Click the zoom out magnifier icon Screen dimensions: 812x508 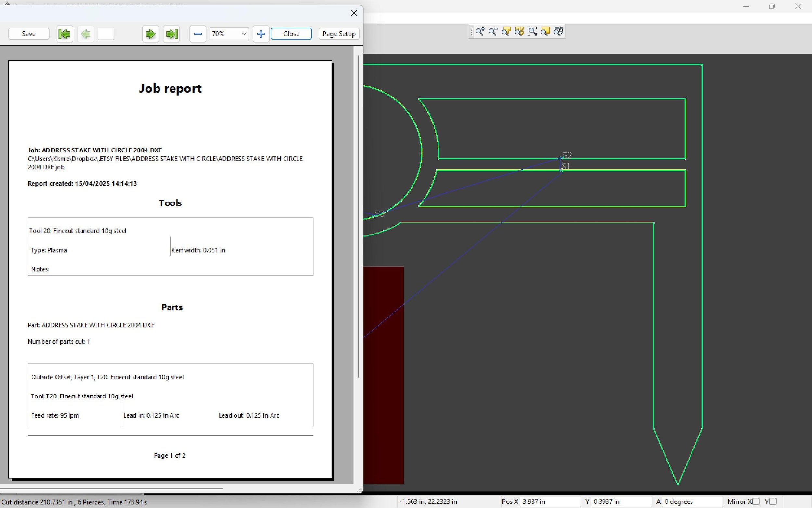click(493, 32)
